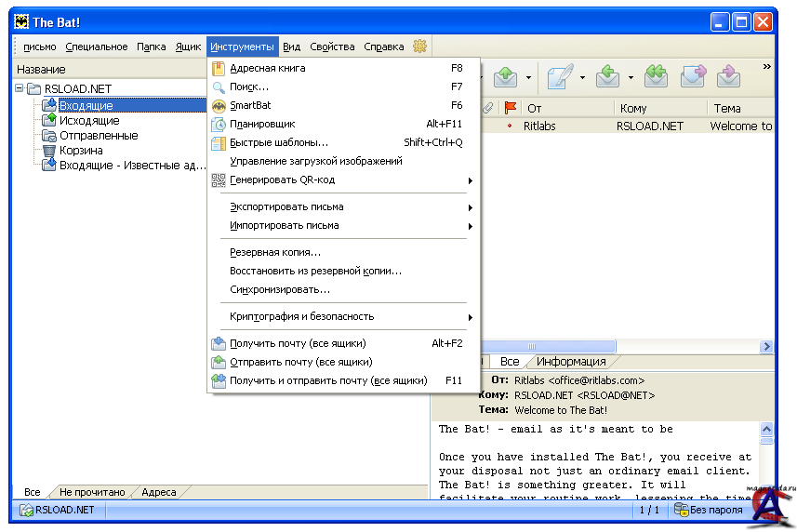Click the gold gear icon after Справка
Screen dimensions: 797x532
[420, 46]
